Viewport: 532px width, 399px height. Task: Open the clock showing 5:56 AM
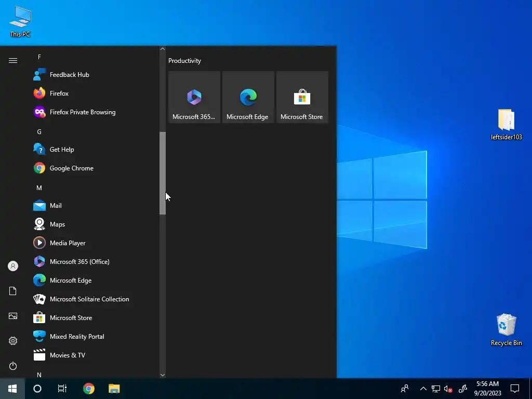(487, 389)
